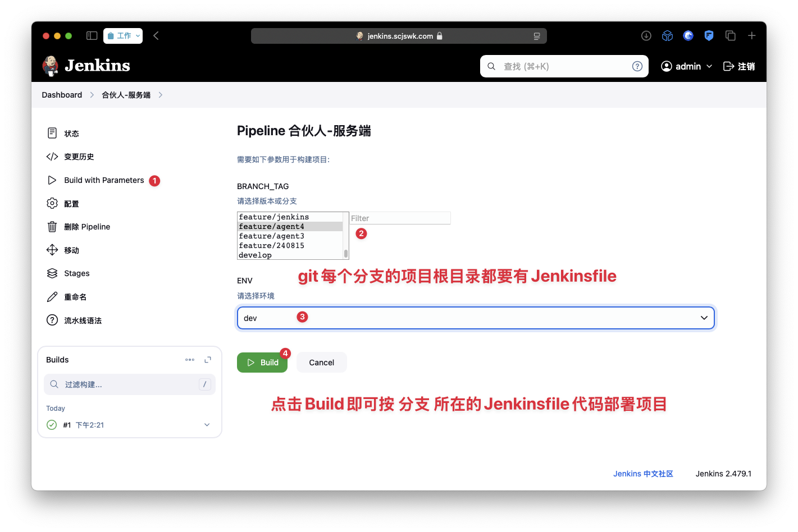Click the magnifier icon in Jenkins search
The width and height of the screenshot is (798, 532).
pyautogui.click(x=491, y=66)
